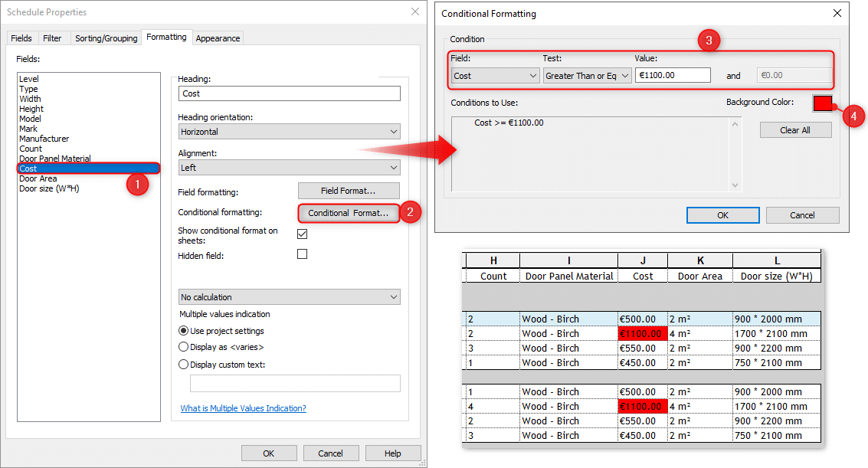Click the Clear All button
This screenshot has height=468, width=868.
(795, 129)
